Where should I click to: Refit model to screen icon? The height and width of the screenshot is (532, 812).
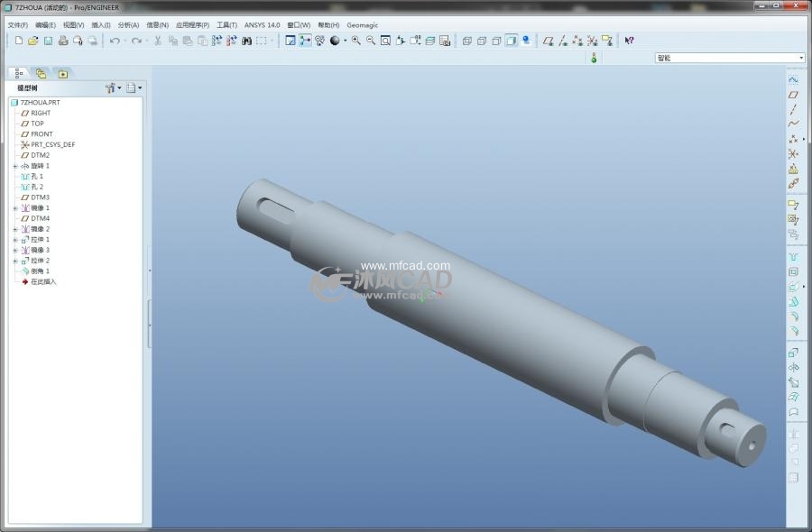[x=385, y=41]
